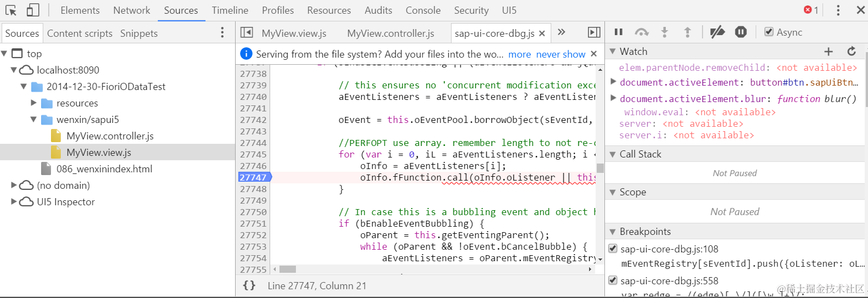Viewport: 868px width, 298px height.
Task: Collapse the top frame tree node
Action: 4,53
